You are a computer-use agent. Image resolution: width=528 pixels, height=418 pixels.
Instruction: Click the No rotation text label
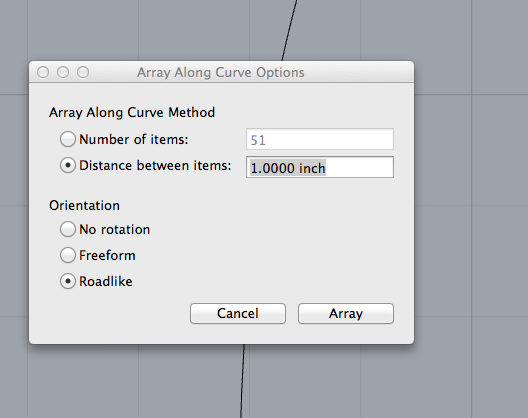coord(114,229)
